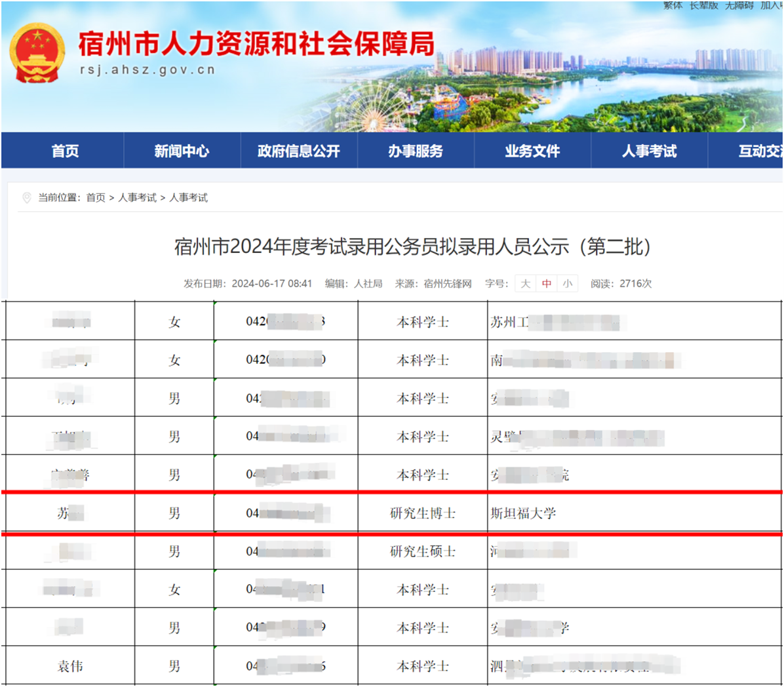Open the 政府信息公开 navigation tab
Screen dimensions: 784x687
pyautogui.click(x=298, y=151)
